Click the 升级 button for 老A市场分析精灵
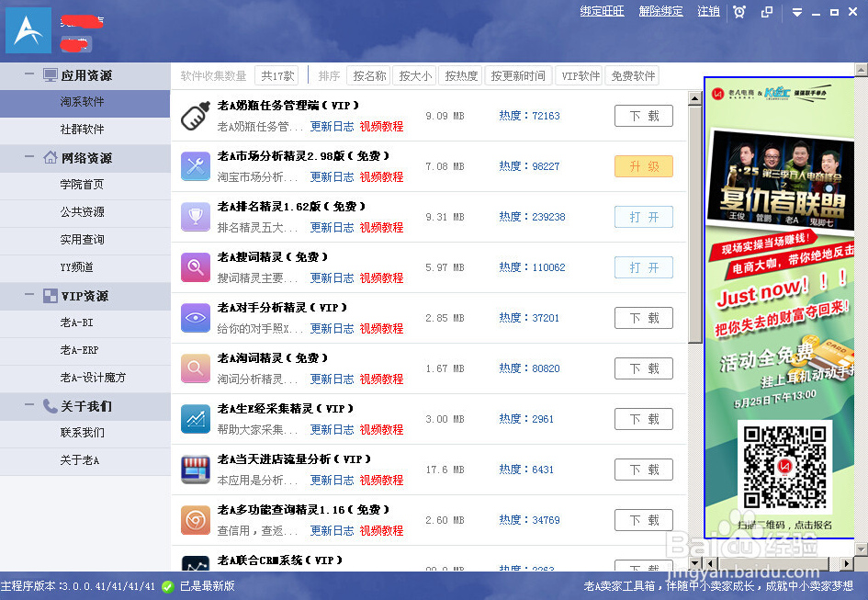Image resolution: width=868 pixels, height=600 pixels. click(643, 166)
